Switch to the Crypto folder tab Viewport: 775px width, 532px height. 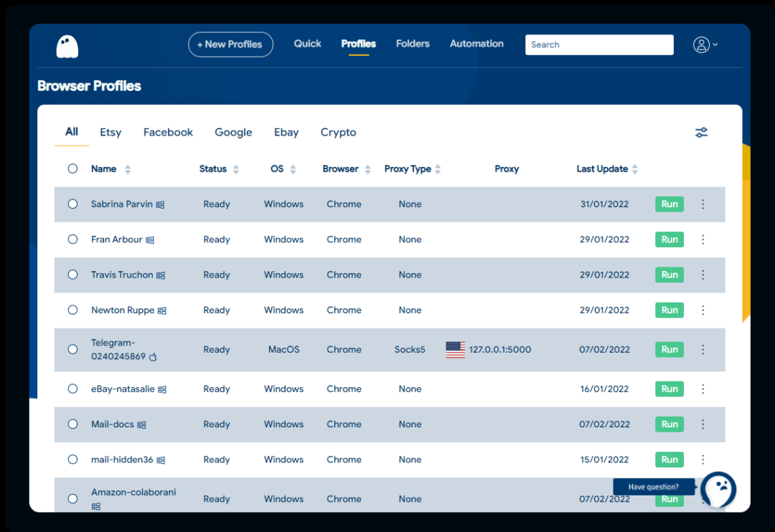pyautogui.click(x=338, y=133)
